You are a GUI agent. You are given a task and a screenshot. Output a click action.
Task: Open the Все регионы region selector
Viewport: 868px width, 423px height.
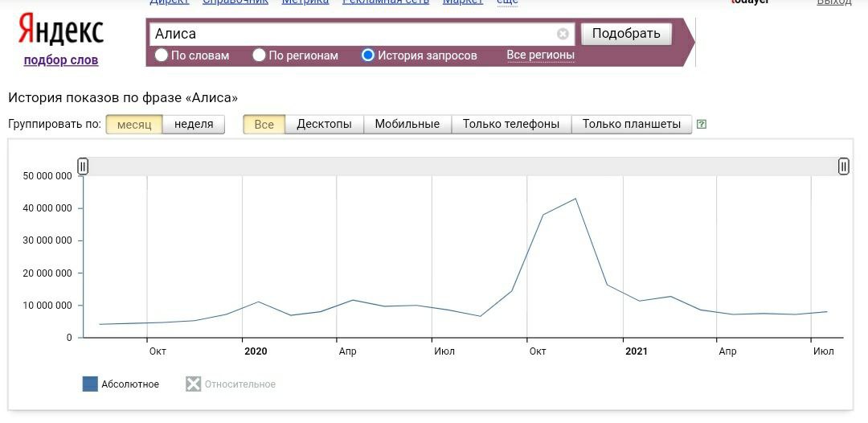pos(540,55)
